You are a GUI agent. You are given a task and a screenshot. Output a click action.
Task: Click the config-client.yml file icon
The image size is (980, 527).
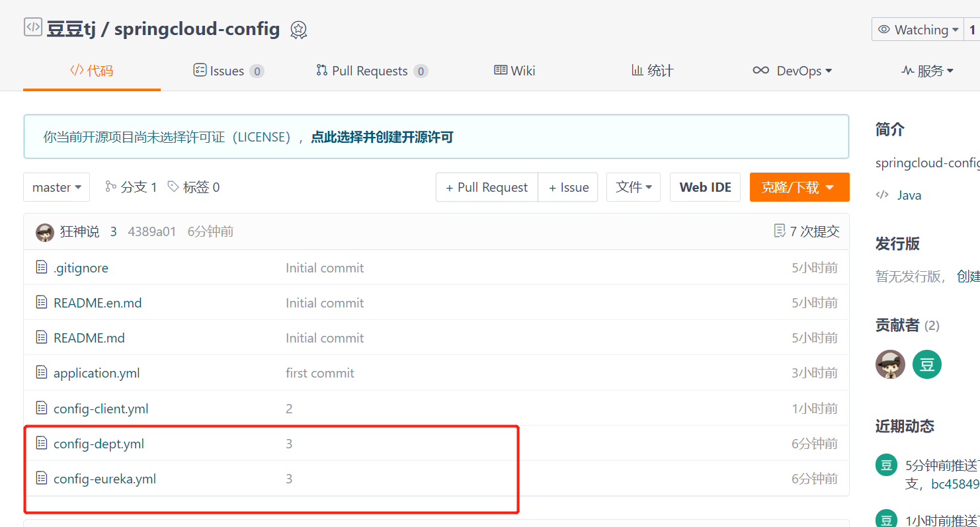pos(42,408)
